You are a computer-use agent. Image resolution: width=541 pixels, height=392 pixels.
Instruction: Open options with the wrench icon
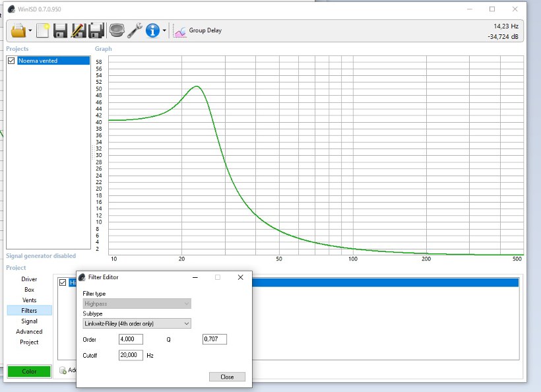tap(135, 30)
